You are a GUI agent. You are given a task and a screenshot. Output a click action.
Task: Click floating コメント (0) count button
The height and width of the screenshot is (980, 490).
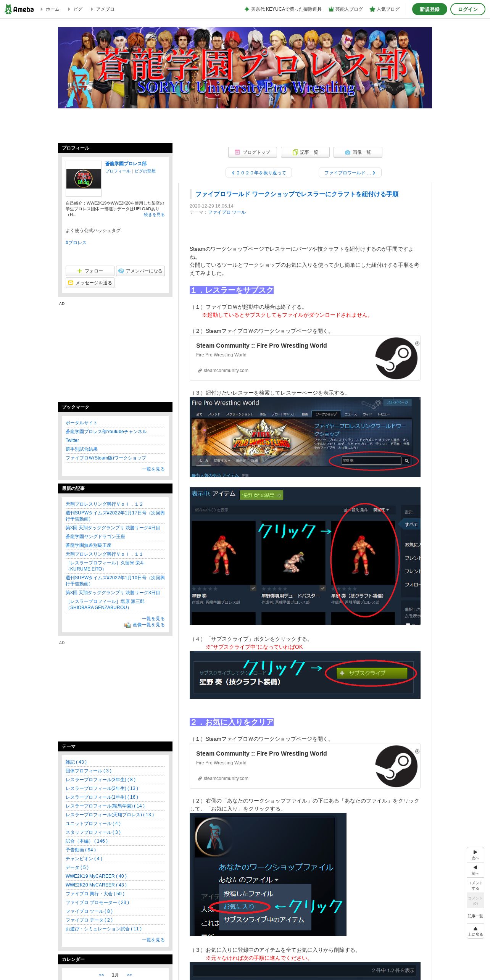point(475,901)
